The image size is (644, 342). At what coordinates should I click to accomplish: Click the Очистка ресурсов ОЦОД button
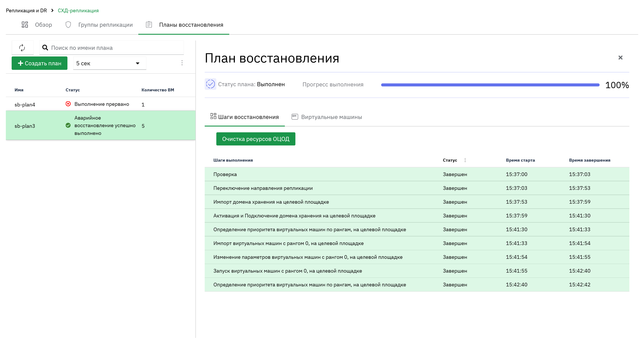[x=256, y=139]
